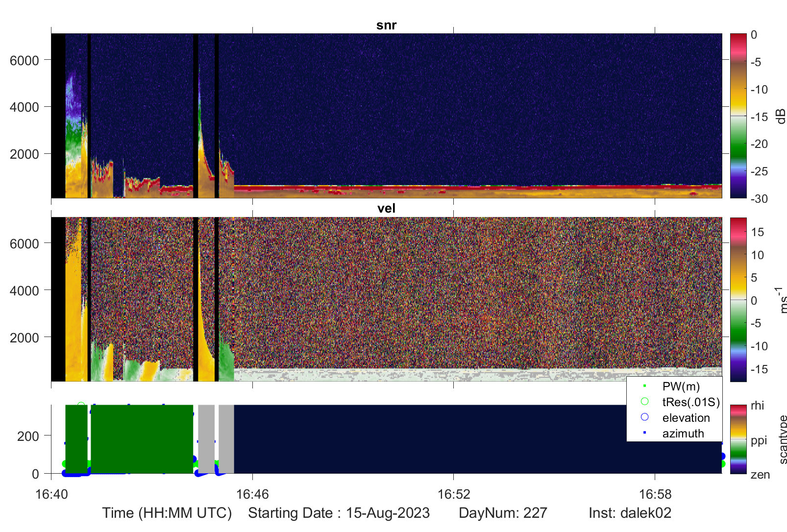The height and width of the screenshot is (532, 787).
Task: Click 'Starting Date : 15-Aug-2023' text
Action: coord(339,513)
